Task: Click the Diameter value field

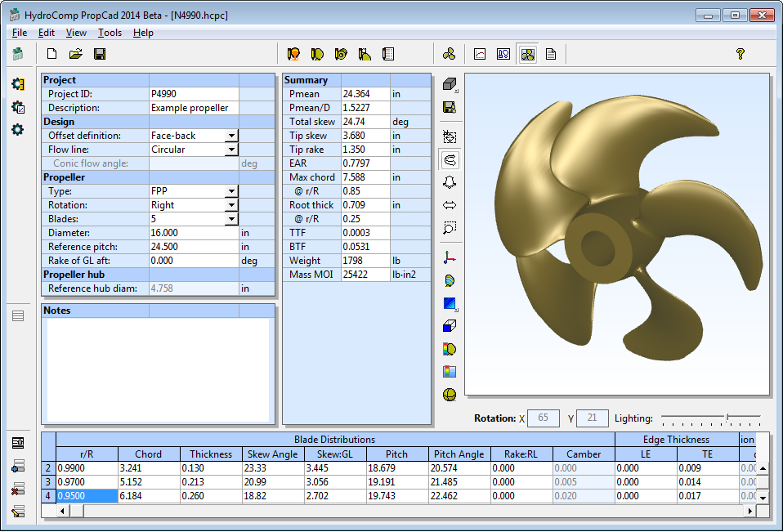Action: click(193, 233)
